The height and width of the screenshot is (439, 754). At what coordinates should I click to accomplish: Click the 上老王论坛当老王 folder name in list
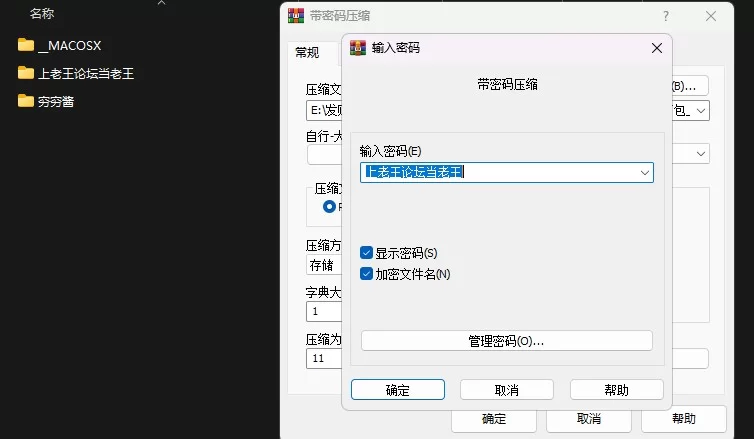(x=86, y=74)
